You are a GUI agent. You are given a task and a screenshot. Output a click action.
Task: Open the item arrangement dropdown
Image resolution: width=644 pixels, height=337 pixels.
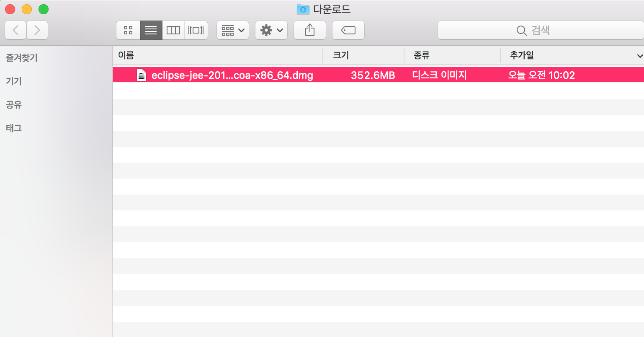coord(233,30)
